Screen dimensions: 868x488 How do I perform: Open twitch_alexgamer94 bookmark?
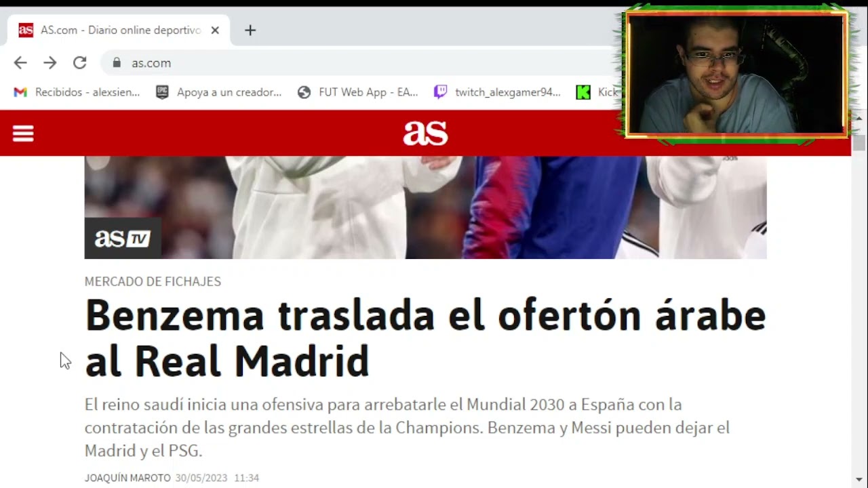tap(497, 92)
